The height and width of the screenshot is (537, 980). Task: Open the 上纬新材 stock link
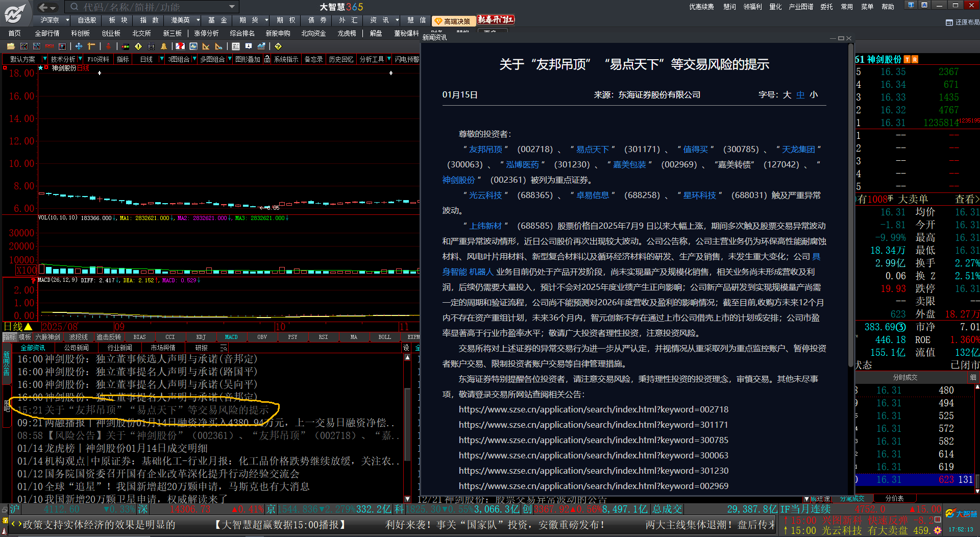pos(485,226)
